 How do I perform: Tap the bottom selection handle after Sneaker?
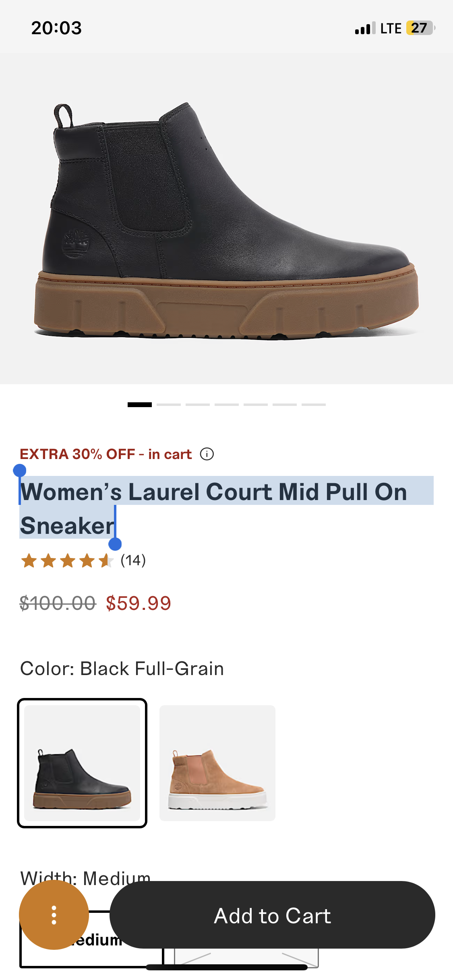pos(115,544)
